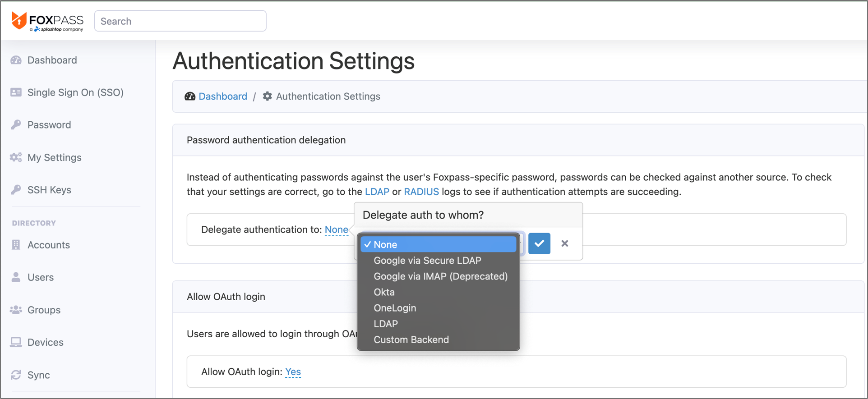Select None in the delegation dropdown
The height and width of the screenshot is (399, 868).
pyautogui.click(x=439, y=244)
